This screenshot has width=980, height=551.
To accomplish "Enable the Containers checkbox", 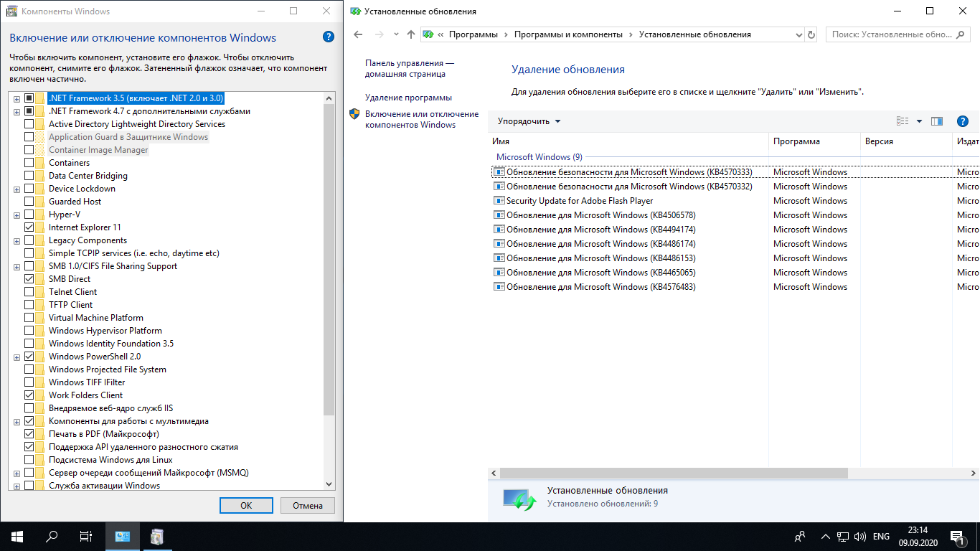I will coord(29,163).
